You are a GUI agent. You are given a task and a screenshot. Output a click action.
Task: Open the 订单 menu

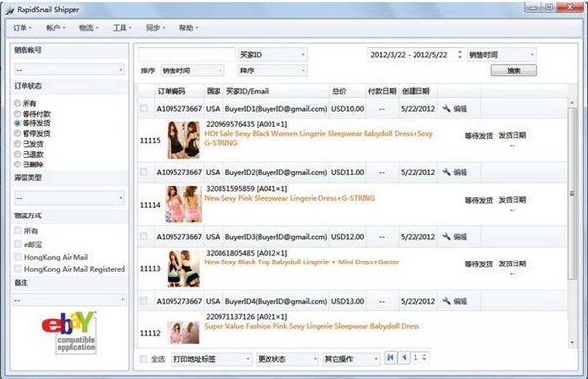[23, 28]
